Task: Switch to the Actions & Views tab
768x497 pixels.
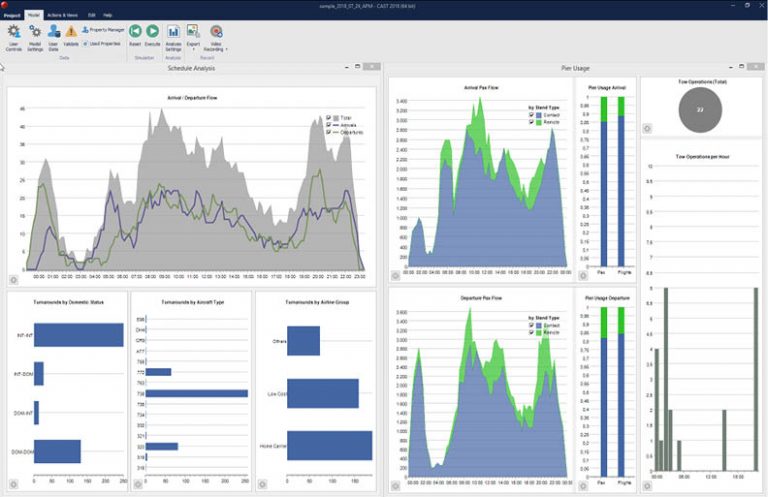Action: click(x=62, y=16)
